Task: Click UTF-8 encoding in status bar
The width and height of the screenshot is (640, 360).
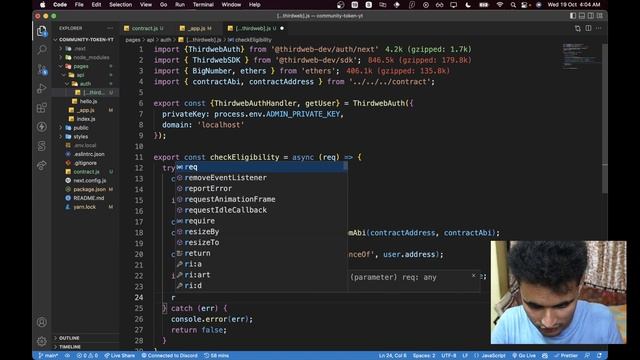Action: pos(449,356)
